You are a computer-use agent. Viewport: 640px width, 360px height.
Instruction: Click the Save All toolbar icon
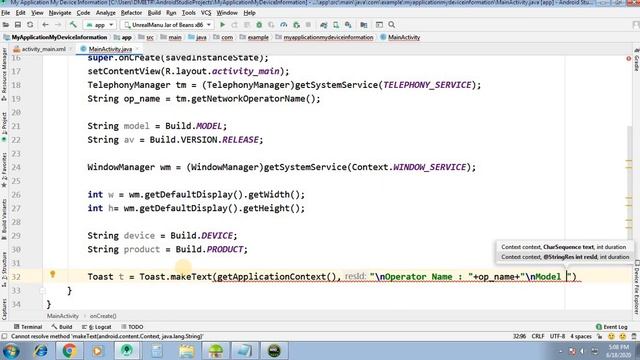pyautogui.click(x=18, y=25)
